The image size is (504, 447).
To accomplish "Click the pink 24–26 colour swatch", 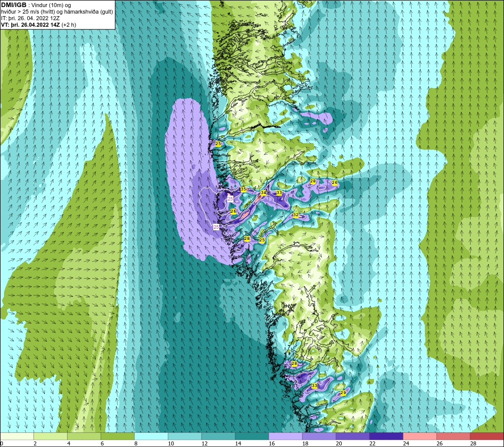I will click(420, 436).
